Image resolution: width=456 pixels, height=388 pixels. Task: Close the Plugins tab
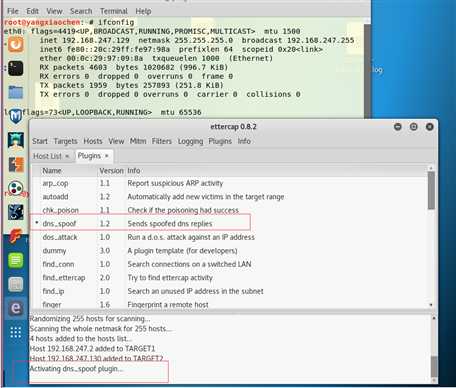tap(107, 156)
